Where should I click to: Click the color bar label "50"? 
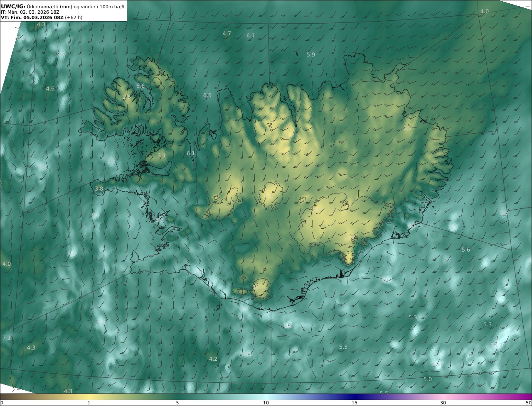(x=528, y=403)
